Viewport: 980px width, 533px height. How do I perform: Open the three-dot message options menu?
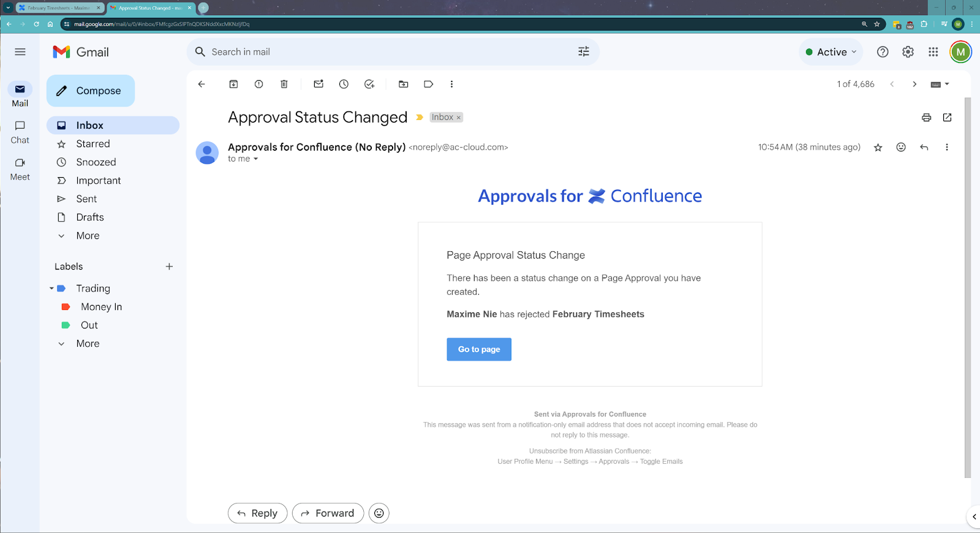pyautogui.click(x=946, y=147)
